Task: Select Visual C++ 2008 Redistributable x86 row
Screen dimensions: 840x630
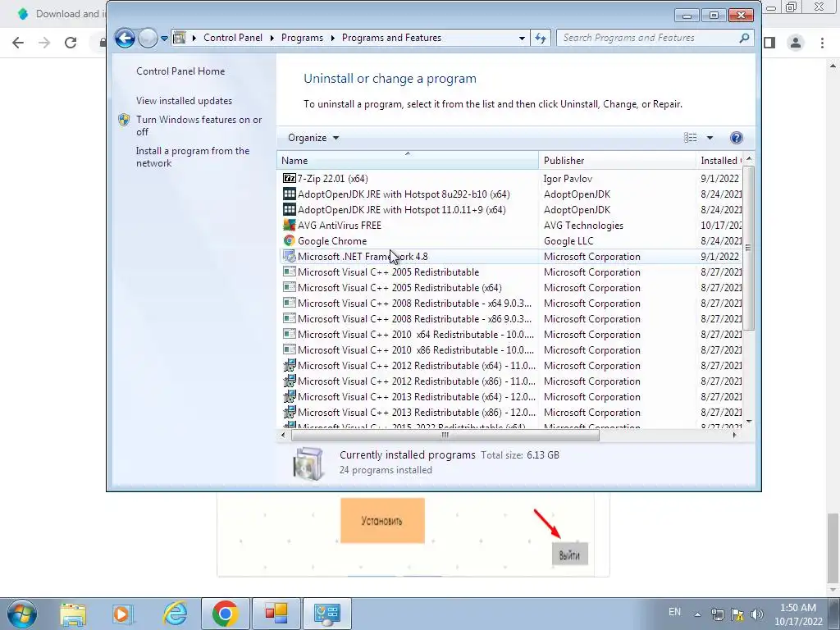Action: (x=512, y=319)
